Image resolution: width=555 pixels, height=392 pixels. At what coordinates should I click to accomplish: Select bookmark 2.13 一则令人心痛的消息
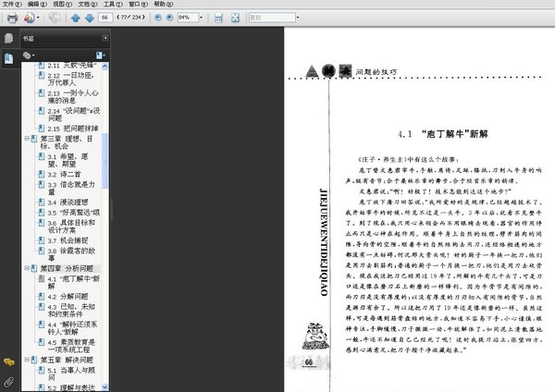[x=73, y=96]
